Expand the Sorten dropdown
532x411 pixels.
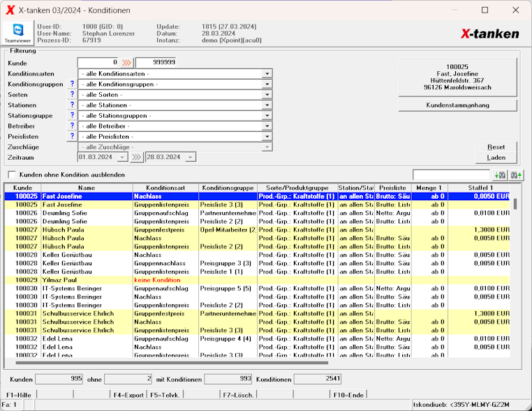click(x=267, y=95)
